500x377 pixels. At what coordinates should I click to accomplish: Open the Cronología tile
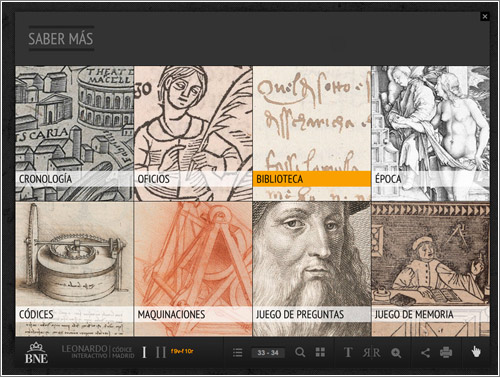(74, 133)
